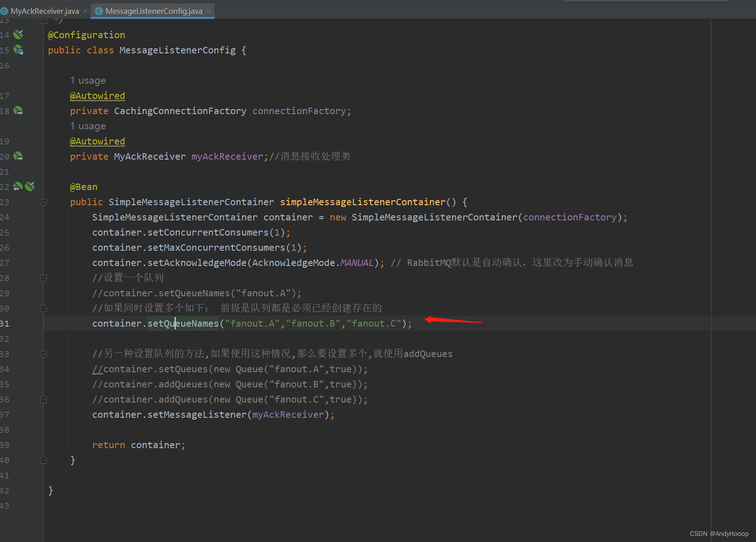
Task: Collapse the comment fold marker at line 28
Action: [43, 278]
